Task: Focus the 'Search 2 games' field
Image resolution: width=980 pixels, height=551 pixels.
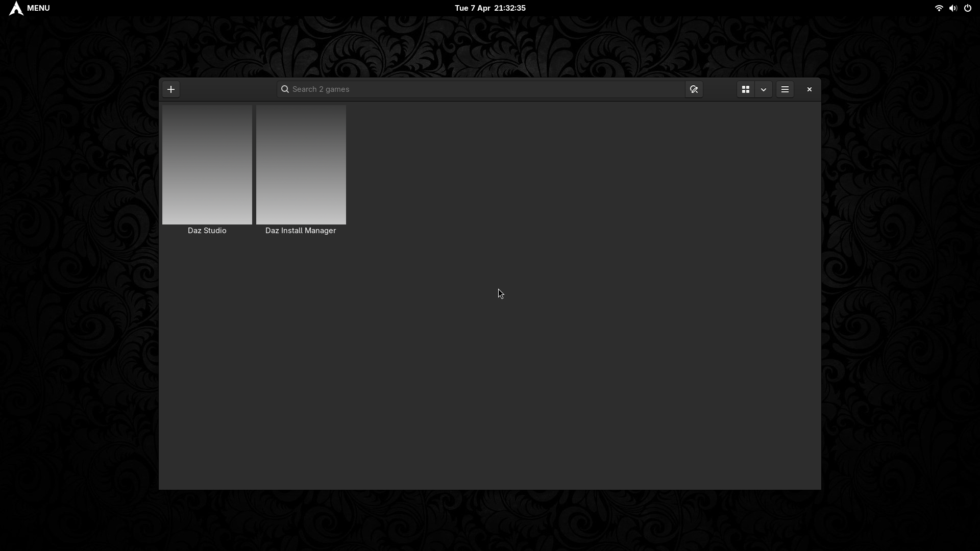Action: coord(480,89)
